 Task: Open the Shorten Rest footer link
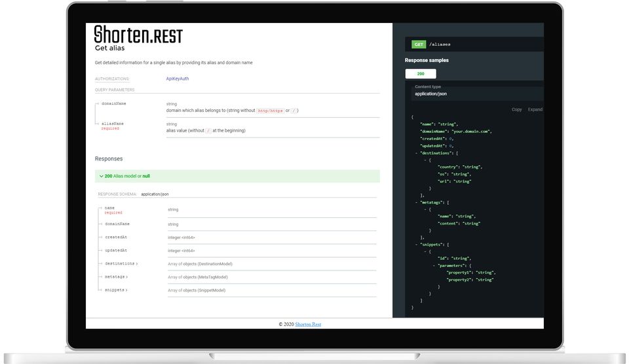pyautogui.click(x=308, y=324)
